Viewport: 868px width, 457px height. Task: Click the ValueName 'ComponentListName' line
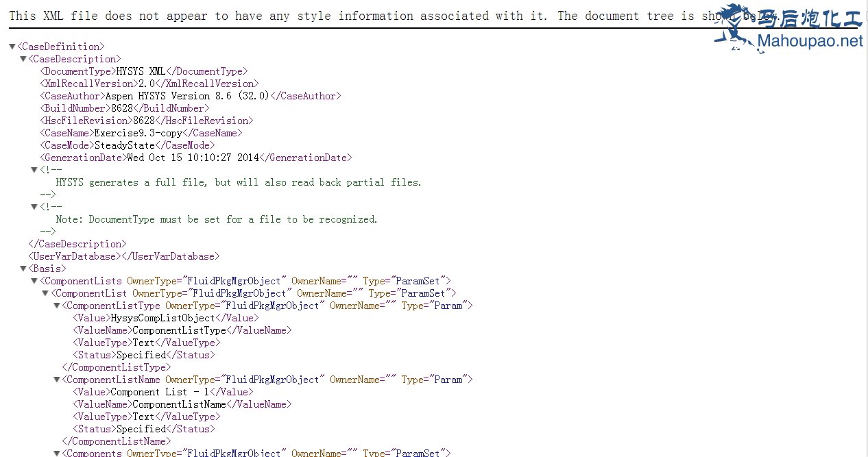(x=182, y=404)
